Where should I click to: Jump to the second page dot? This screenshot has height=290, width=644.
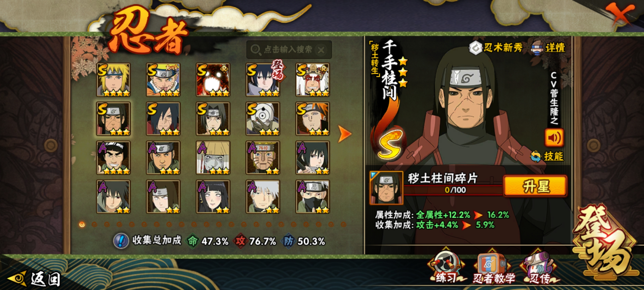pyautogui.click(x=94, y=224)
